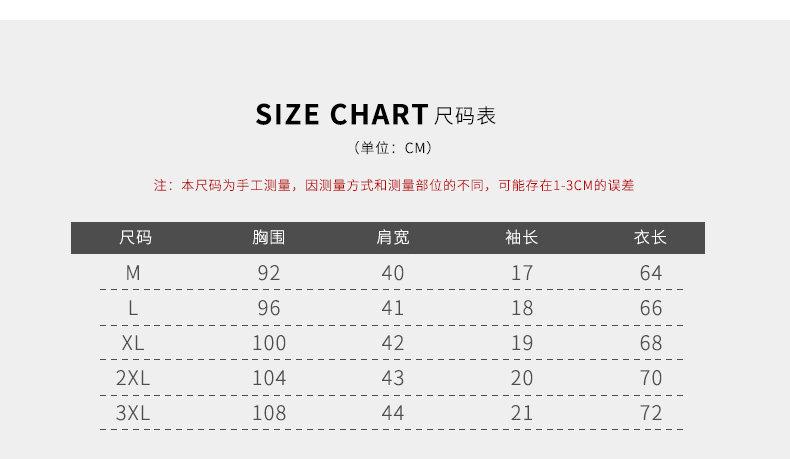Select the 袖长 column header
The image size is (790, 459).
522,238
